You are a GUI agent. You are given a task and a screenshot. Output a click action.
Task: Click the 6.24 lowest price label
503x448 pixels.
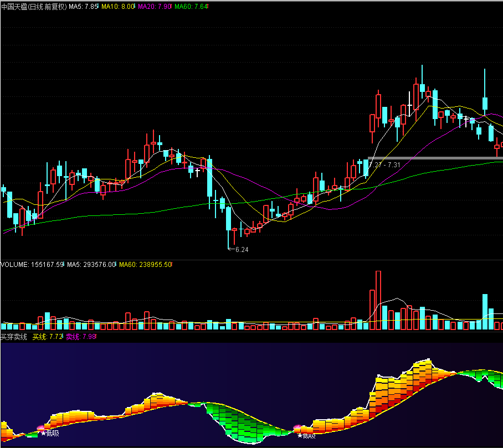pyautogui.click(x=242, y=250)
